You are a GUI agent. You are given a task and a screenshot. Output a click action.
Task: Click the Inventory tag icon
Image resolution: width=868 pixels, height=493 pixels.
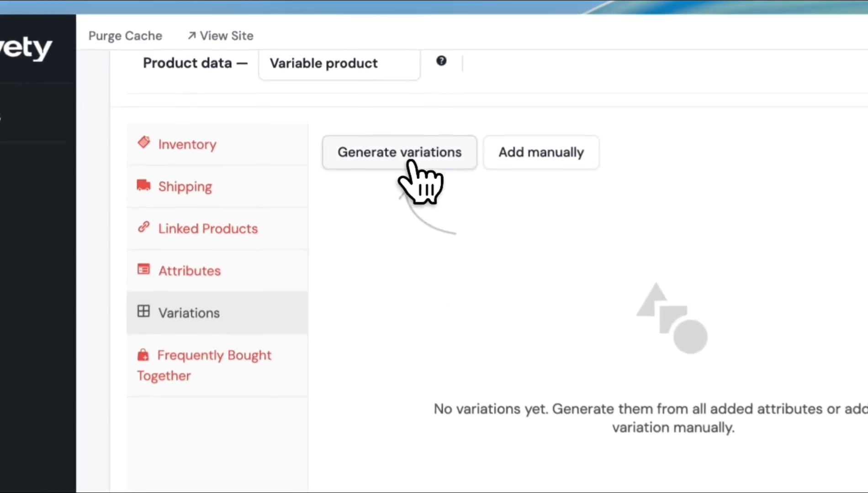143,142
